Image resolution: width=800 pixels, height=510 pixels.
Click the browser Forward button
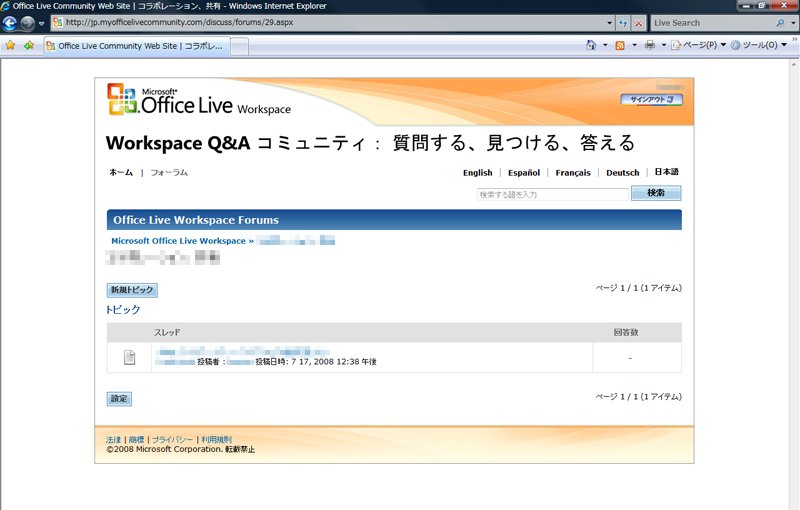(28, 23)
